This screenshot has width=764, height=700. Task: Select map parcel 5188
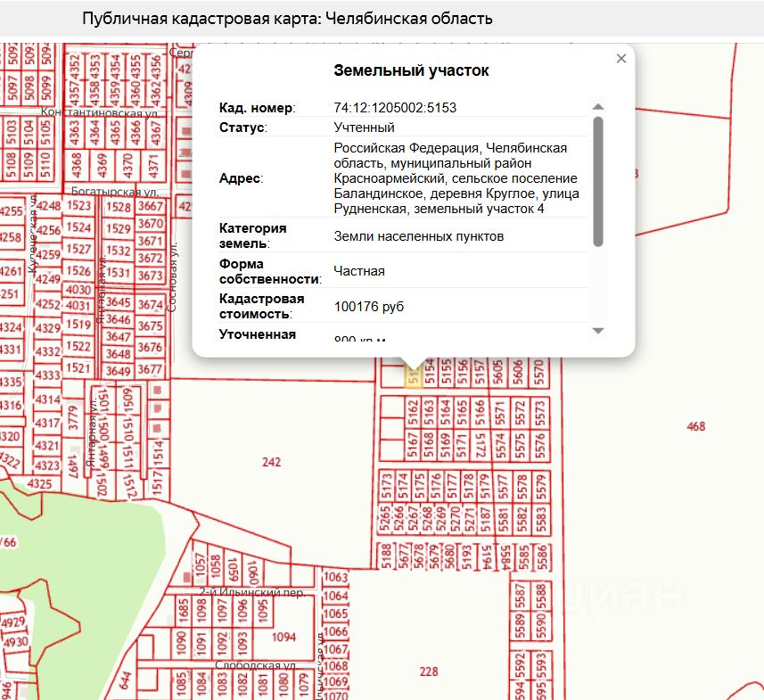pyautogui.click(x=386, y=556)
